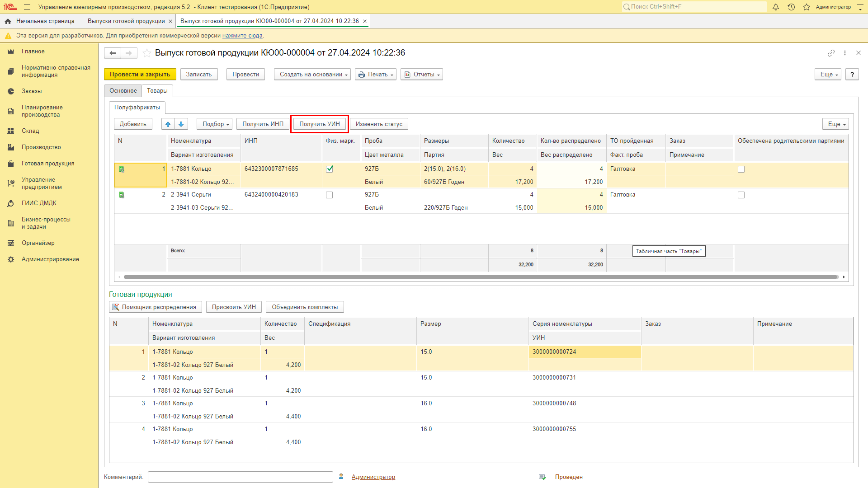This screenshot has height=488, width=868.
Task: Open the Еще menu of Полуфабрикаты table
Action: coord(835,124)
